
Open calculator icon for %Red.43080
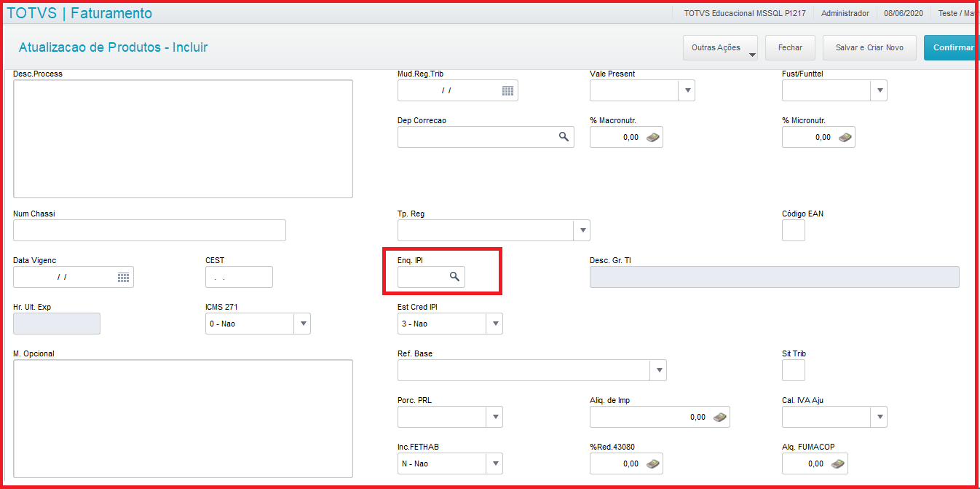653,463
